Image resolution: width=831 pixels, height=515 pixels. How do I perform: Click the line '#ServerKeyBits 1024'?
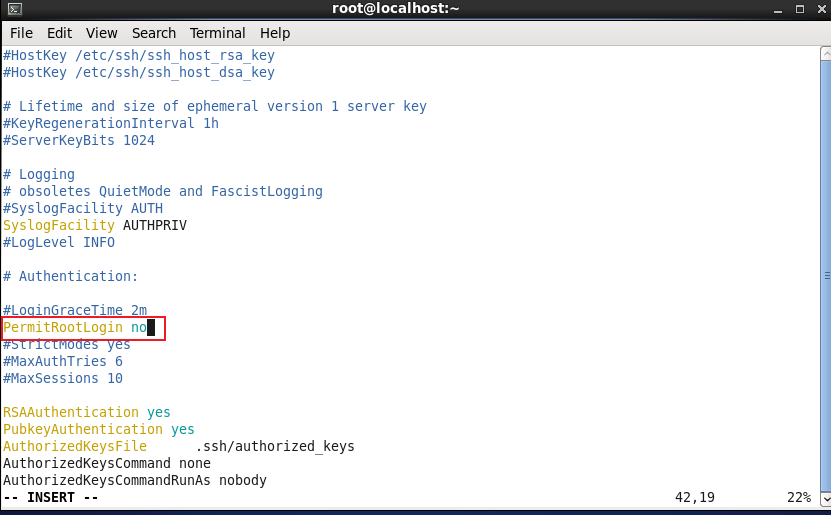[x=79, y=140]
